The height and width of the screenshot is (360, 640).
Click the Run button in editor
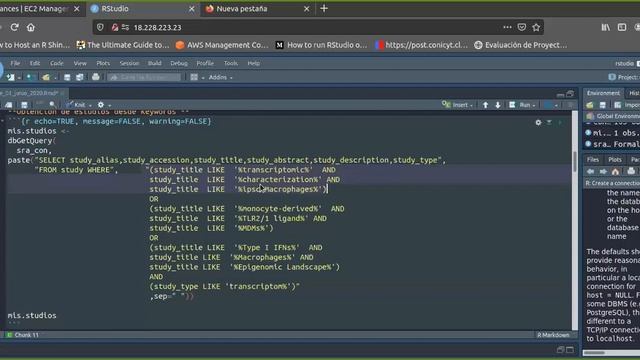point(520,105)
